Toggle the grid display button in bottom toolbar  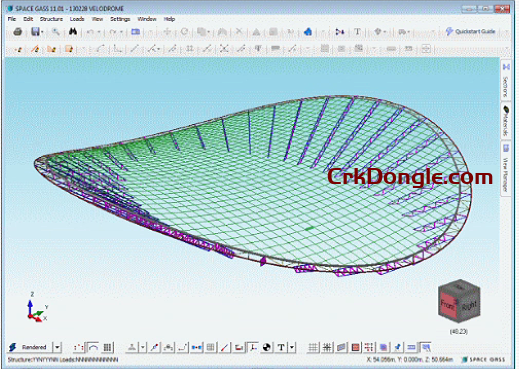(x=312, y=347)
